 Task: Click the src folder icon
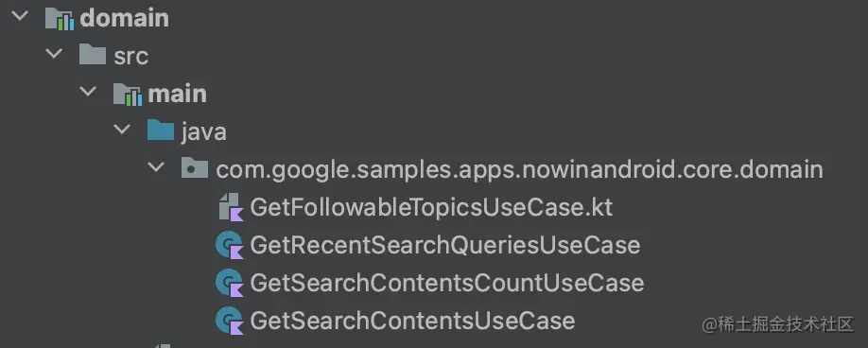[x=93, y=56]
